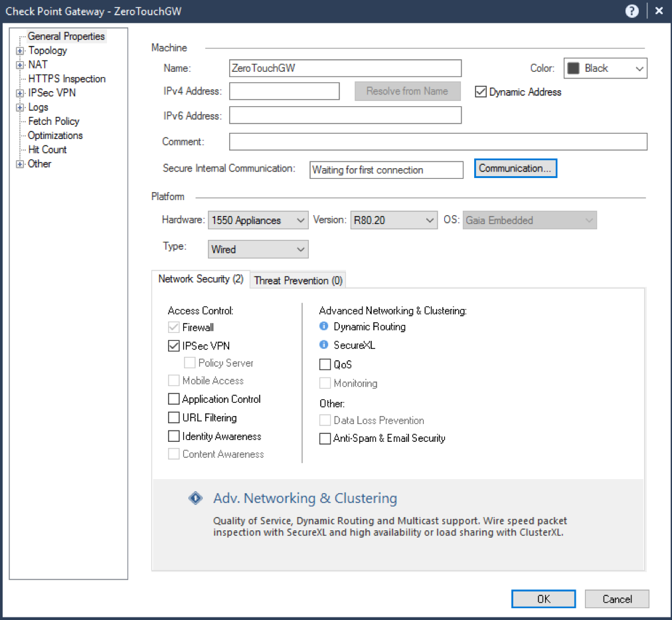Click inside the Comment input field

[438, 141]
